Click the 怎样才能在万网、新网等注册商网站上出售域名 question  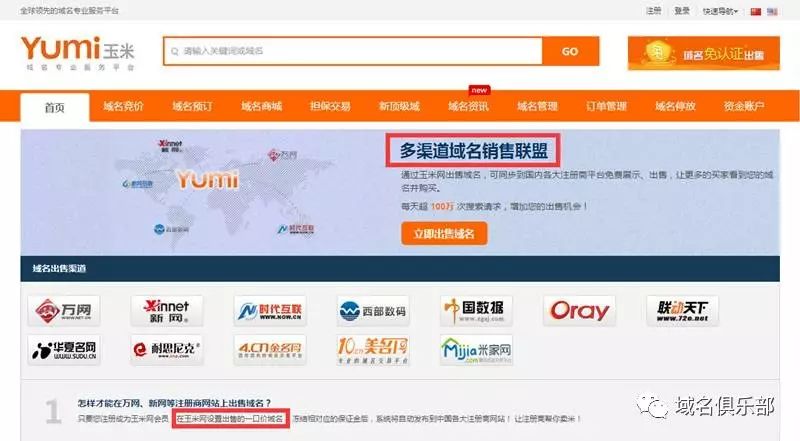[x=174, y=403]
